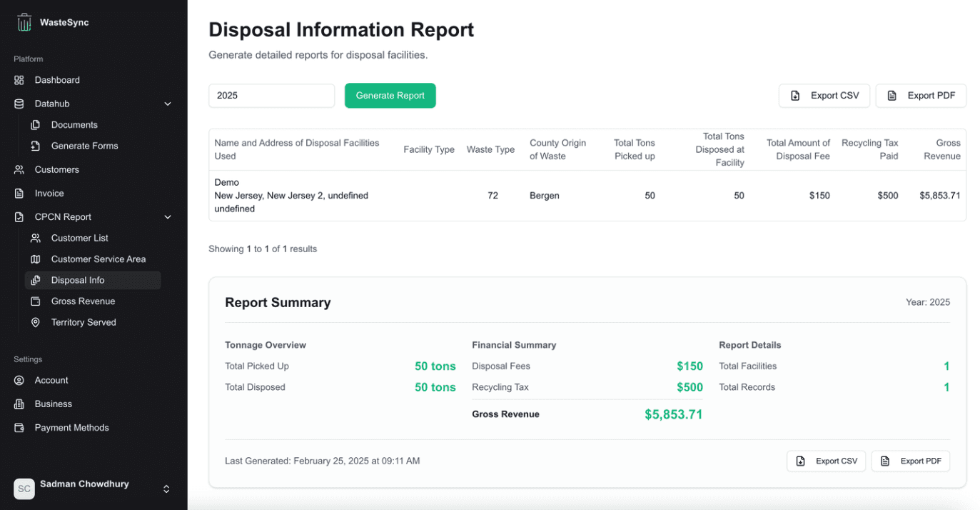Click the top Export PDF button

pyautogui.click(x=921, y=96)
